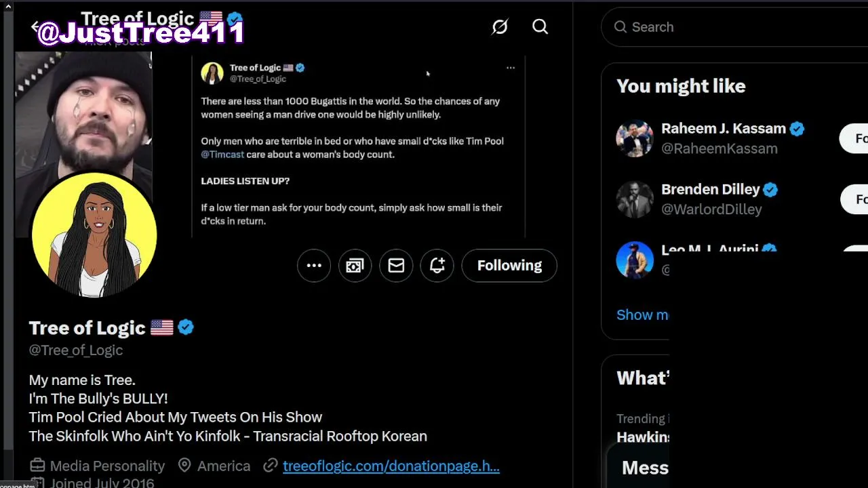The image size is (868, 488).
Task: Toggle post notifications bell icon
Action: (x=437, y=266)
